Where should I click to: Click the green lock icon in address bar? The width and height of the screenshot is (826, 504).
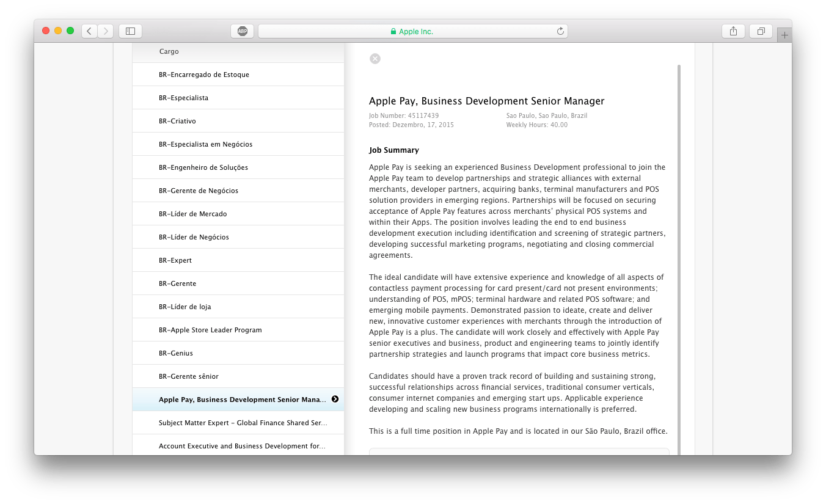393,32
